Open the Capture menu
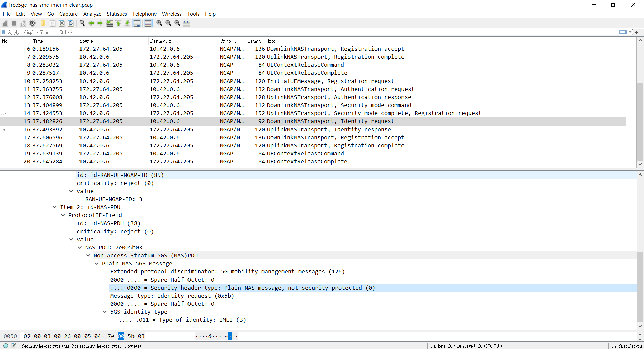This screenshot has width=644, height=349. coord(68,14)
